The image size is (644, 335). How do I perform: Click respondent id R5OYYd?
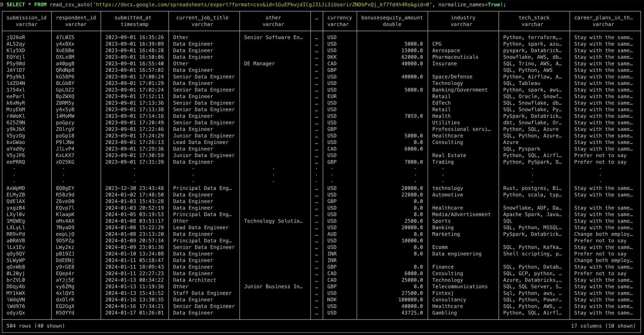65,313
